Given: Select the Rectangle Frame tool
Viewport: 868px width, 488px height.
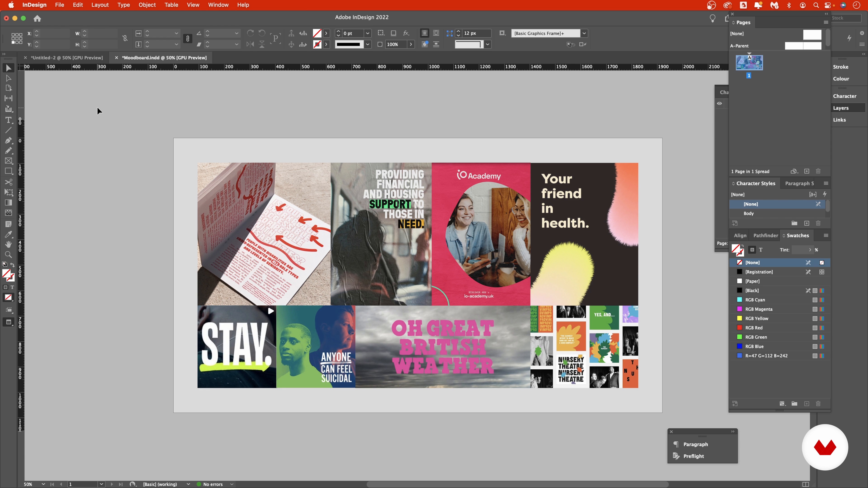Looking at the screenshot, I should click(x=8, y=161).
